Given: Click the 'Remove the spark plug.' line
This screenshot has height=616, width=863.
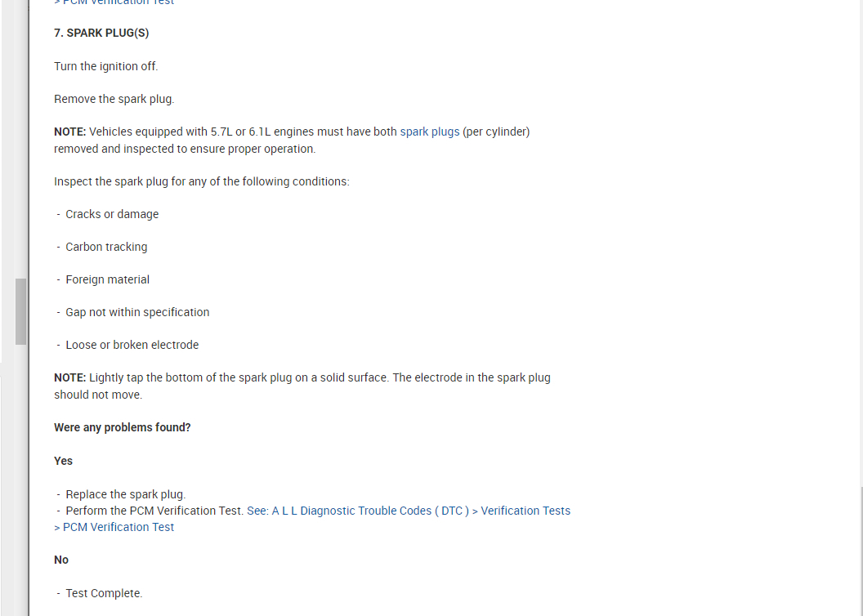Looking at the screenshot, I should [114, 99].
